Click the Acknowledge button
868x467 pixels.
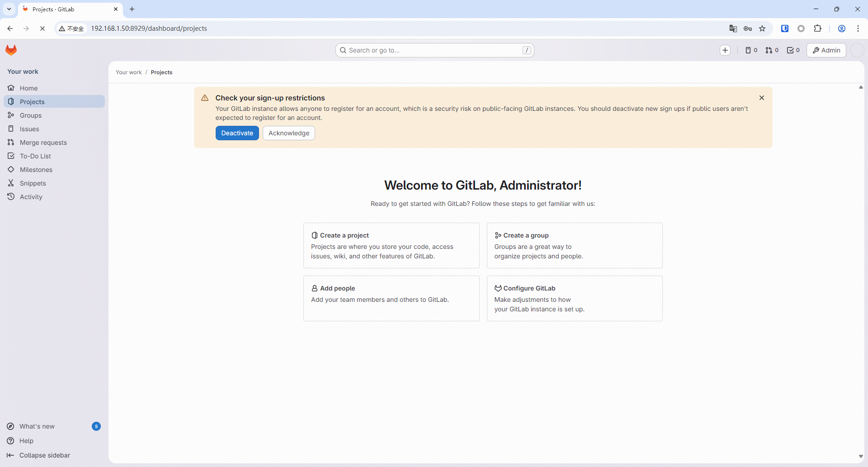(x=289, y=133)
